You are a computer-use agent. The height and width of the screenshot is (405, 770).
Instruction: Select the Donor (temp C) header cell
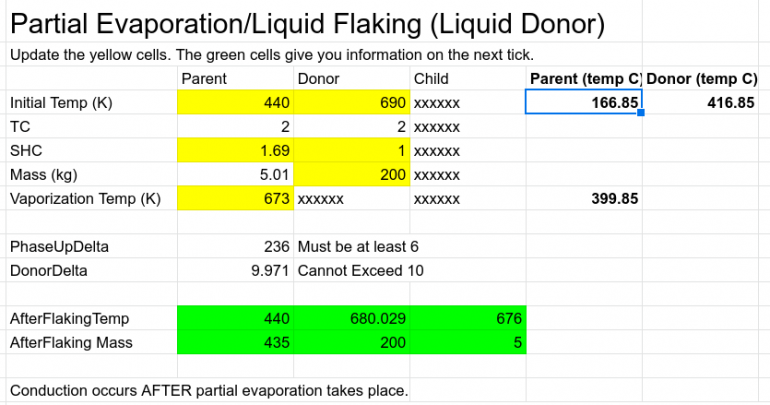[701, 78]
